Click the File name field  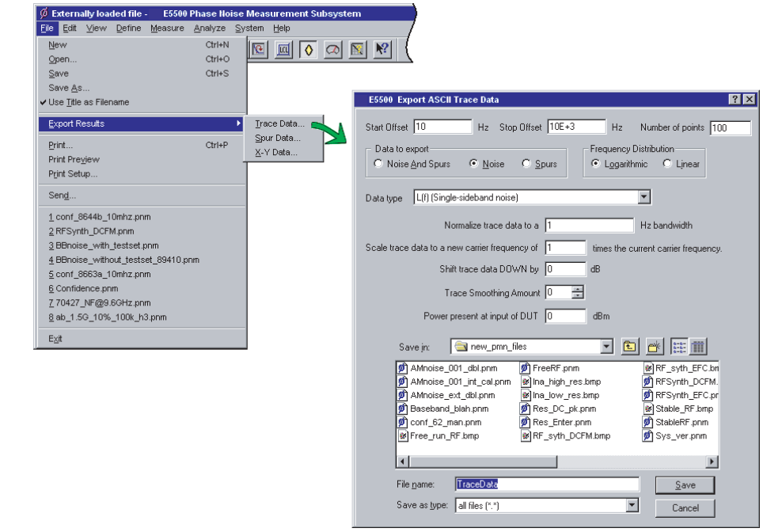tap(547, 484)
